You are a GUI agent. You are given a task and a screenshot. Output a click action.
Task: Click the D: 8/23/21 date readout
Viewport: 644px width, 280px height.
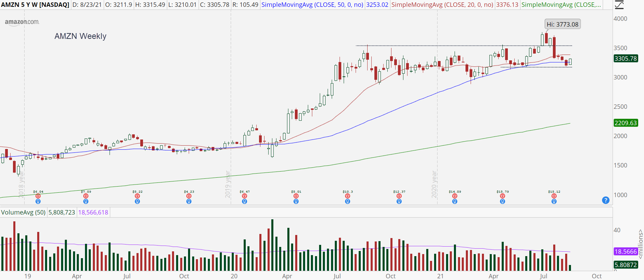point(87,5)
